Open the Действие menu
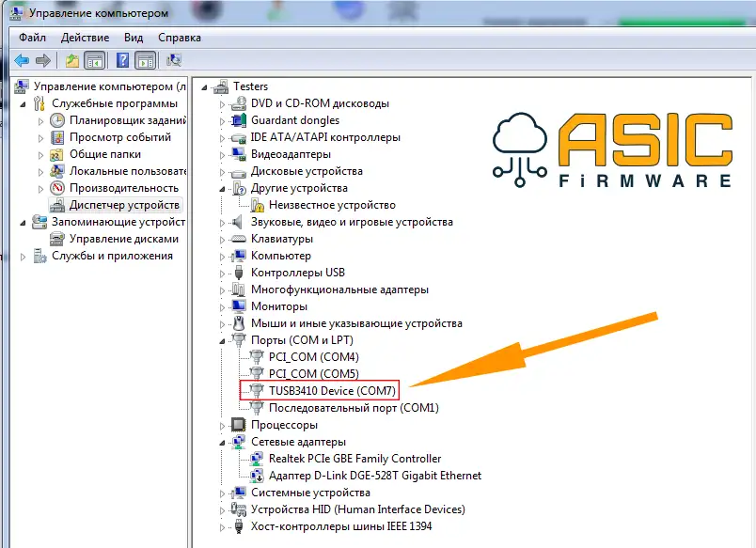This screenshot has width=756, height=548. tap(85, 38)
